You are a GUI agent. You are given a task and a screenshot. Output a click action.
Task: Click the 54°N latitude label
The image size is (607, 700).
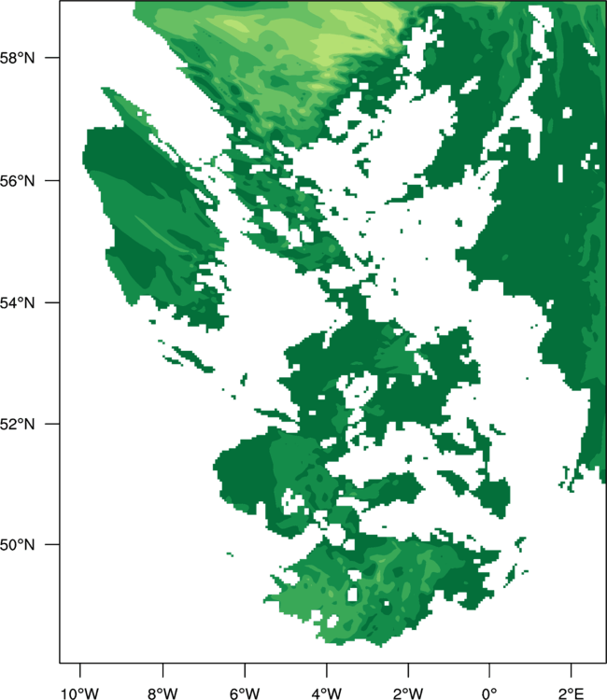tap(17, 303)
